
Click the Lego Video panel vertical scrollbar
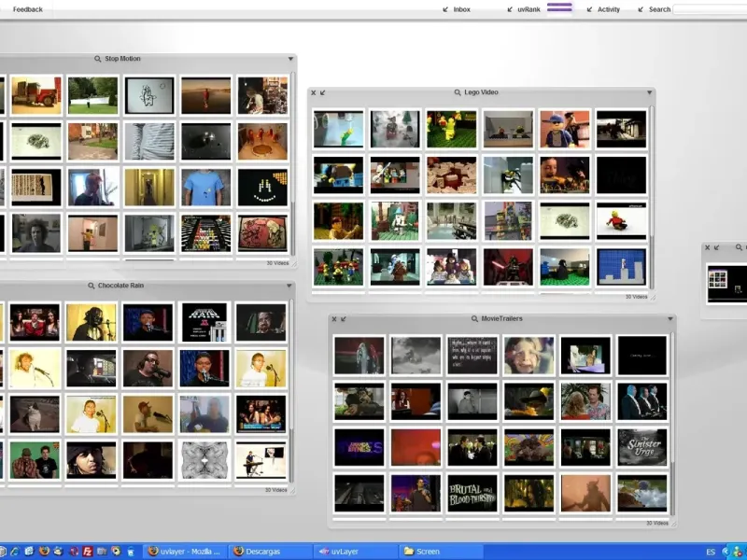point(651,196)
